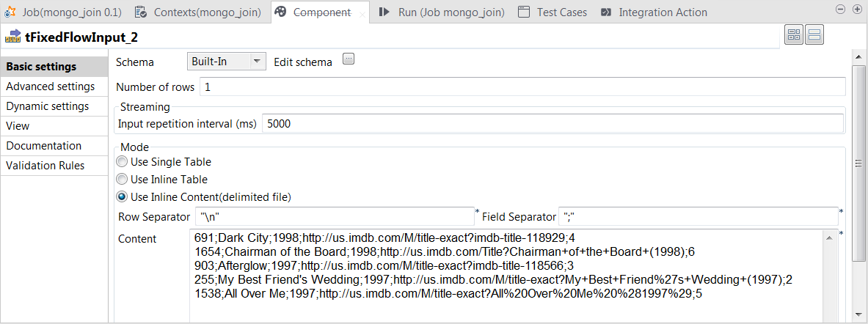Minimize the Component view panel
868x324 pixels.
point(842,9)
